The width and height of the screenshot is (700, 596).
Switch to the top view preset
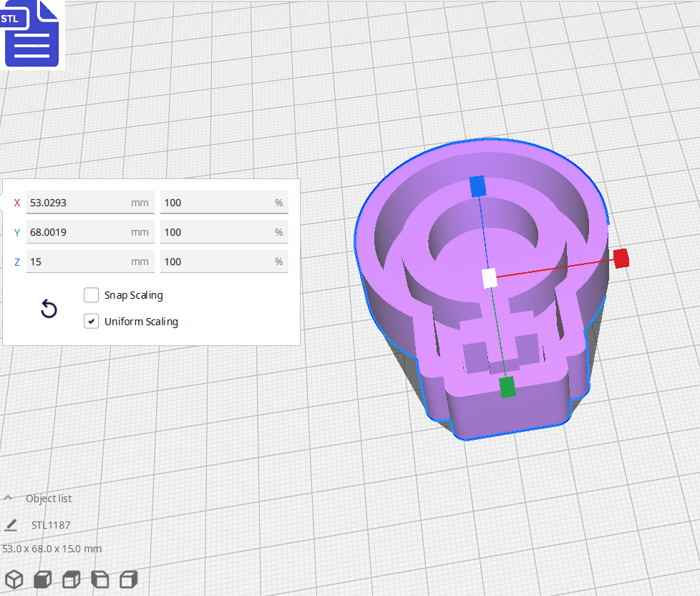[x=71, y=579]
